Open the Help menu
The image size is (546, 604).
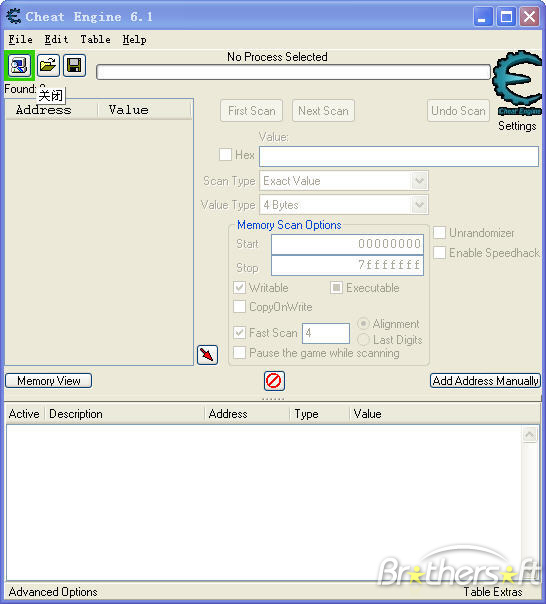click(x=134, y=39)
